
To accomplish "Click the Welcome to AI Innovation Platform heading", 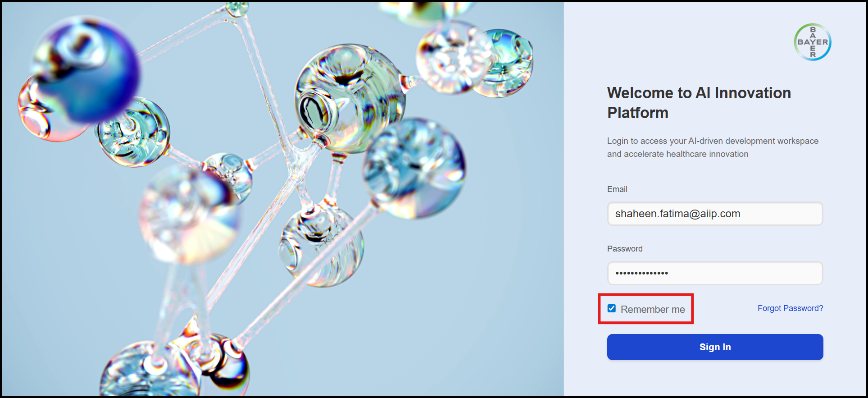I will tap(699, 103).
